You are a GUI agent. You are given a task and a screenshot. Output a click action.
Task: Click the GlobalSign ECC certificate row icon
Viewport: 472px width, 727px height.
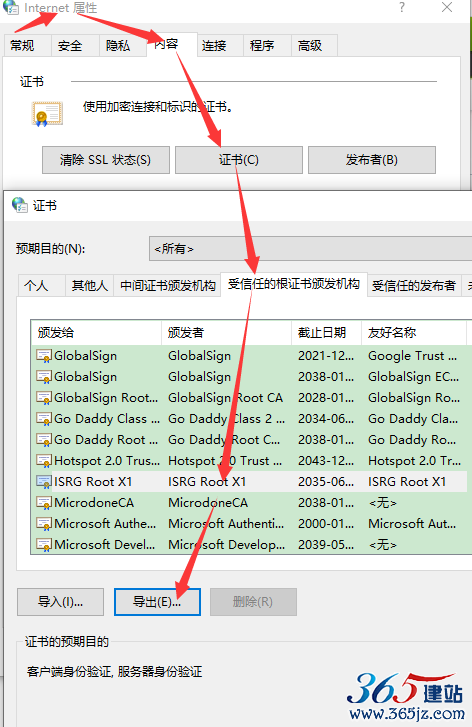(44, 377)
